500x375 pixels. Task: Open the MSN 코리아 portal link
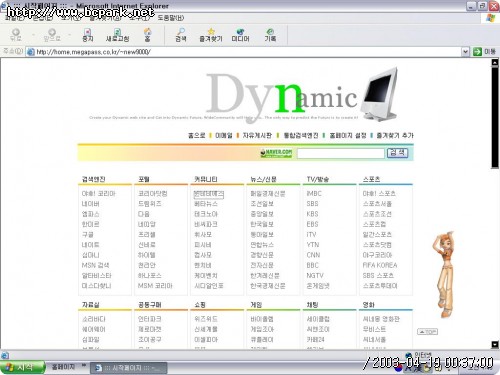pyautogui.click(x=155, y=286)
